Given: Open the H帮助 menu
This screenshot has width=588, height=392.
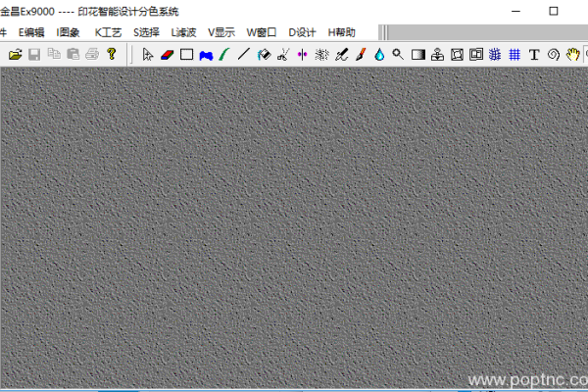Looking at the screenshot, I should click(342, 32).
